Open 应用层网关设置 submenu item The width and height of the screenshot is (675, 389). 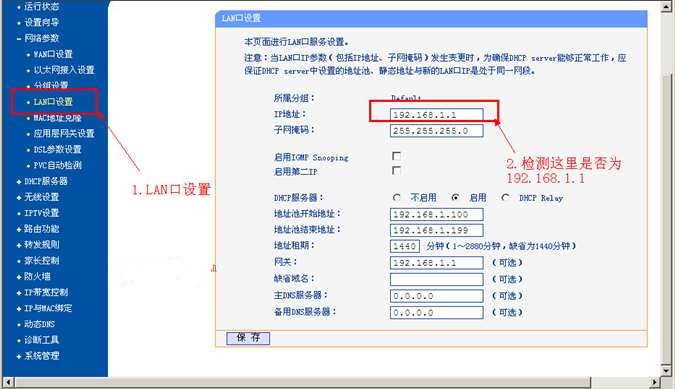click(x=64, y=133)
